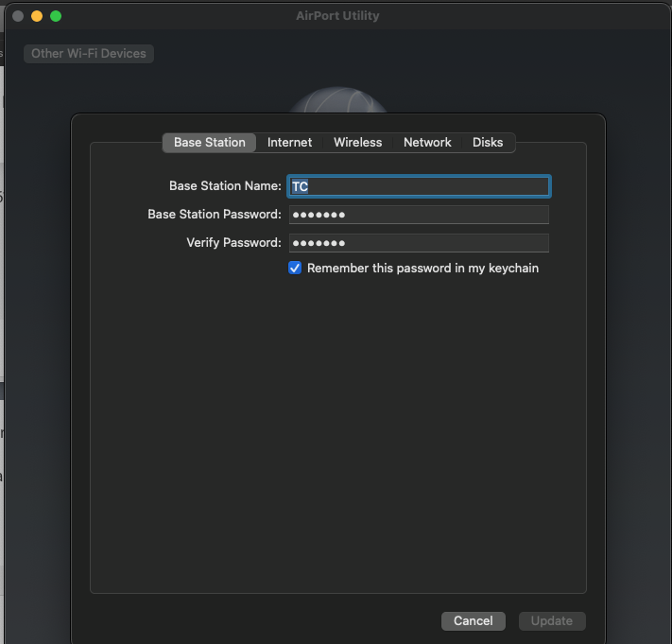Minimize the AirPort Utility window
Image resolution: width=672 pixels, height=644 pixels.
coord(37,16)
